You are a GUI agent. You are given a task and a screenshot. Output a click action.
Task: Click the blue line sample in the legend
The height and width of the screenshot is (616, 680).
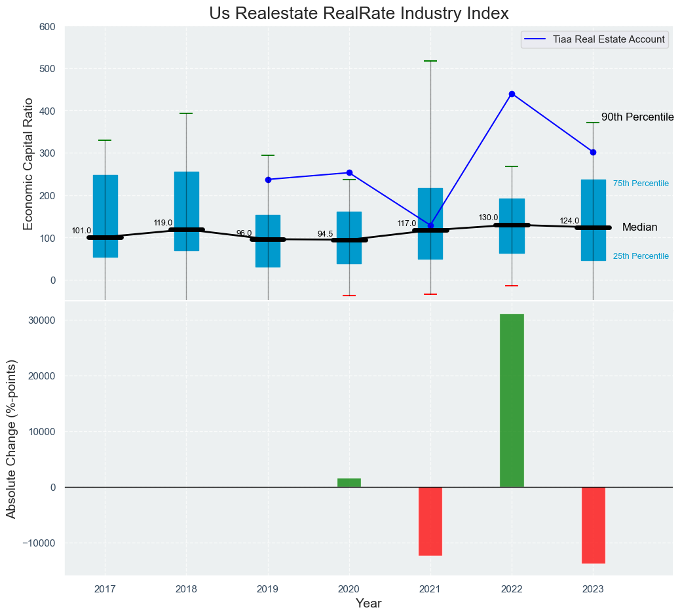536,39
